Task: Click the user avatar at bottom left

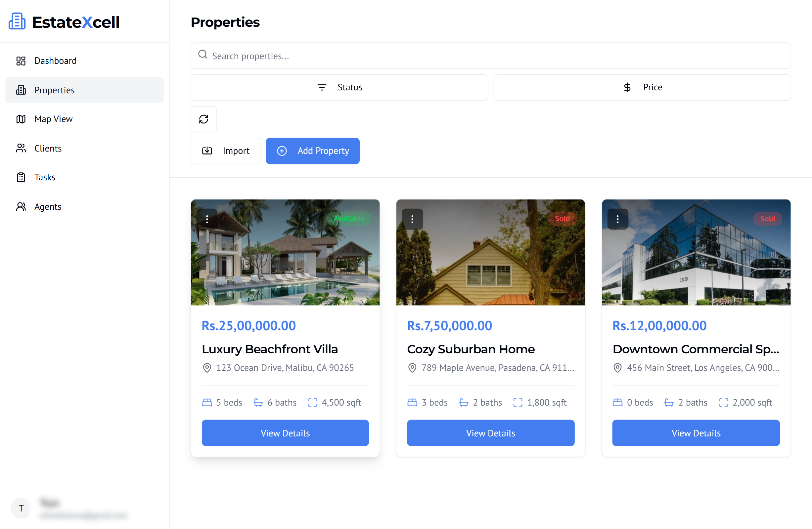Action: coord(21,508)
